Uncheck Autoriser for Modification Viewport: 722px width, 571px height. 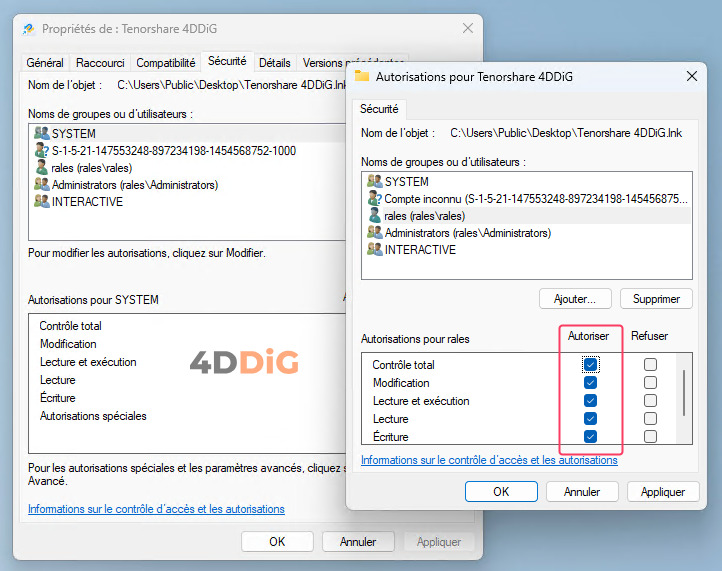click(x=590, y=383)
